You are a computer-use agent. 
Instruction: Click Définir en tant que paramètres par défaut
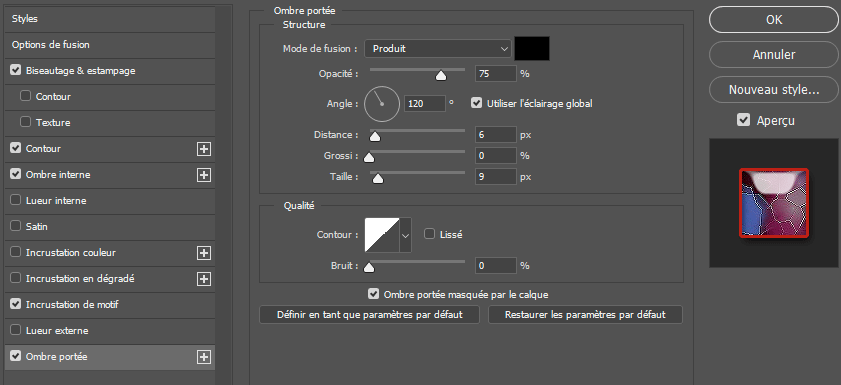click(369, 315)
